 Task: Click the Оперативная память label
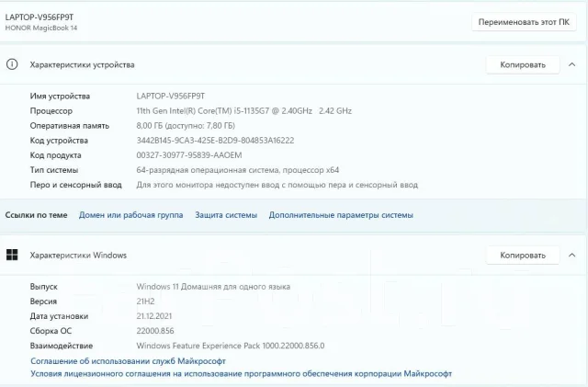tap(70, 126)
